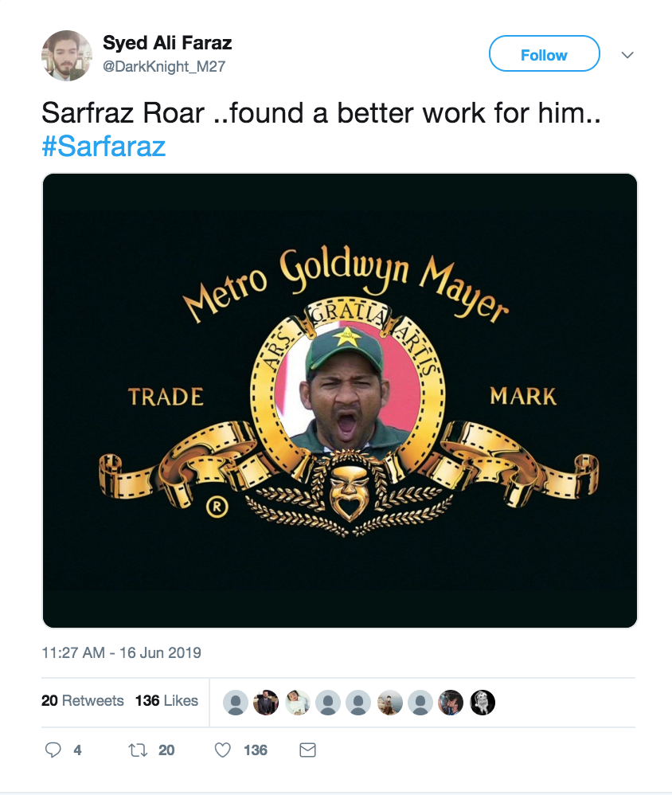Like the tweet with the heart icon
Image resolution: width=672 pixels, height=795 pixels.
224,750
